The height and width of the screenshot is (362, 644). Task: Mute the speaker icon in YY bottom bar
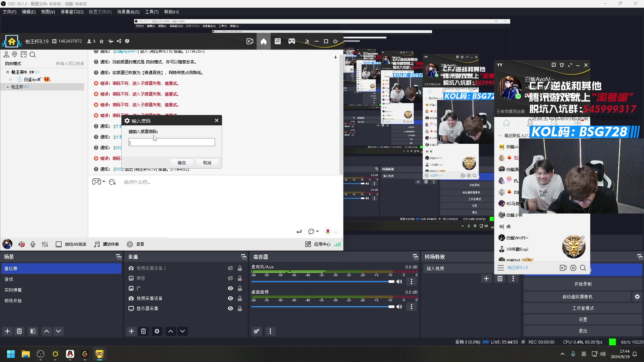click(22, 244)
